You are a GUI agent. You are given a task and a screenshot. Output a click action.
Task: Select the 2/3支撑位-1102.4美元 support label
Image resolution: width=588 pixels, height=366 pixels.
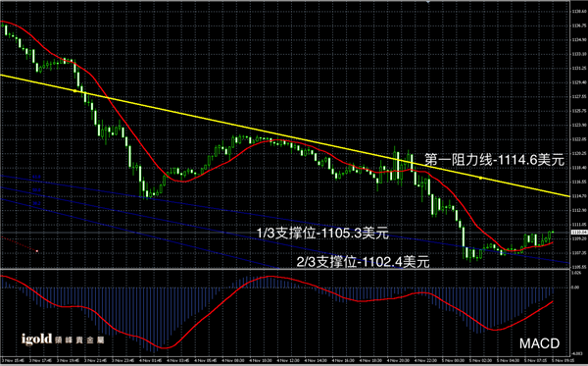(363, 262)
